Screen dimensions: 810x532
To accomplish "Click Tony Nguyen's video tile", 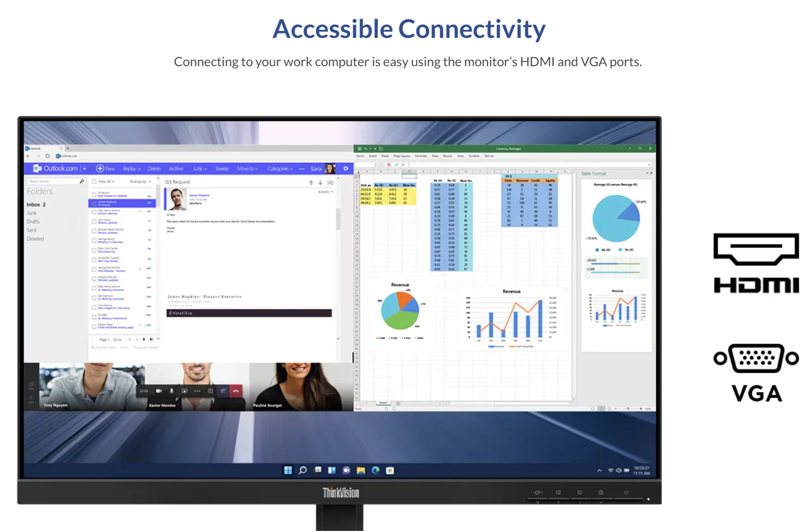I will pyautogui.click(x=91, y=387).
